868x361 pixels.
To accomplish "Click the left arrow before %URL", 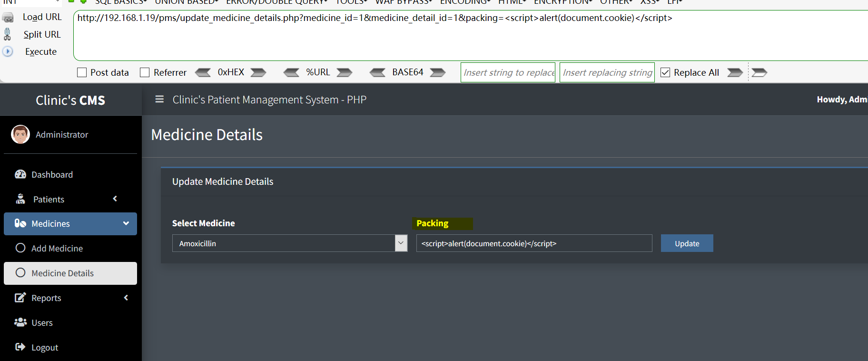I will [x=291, y=72].
